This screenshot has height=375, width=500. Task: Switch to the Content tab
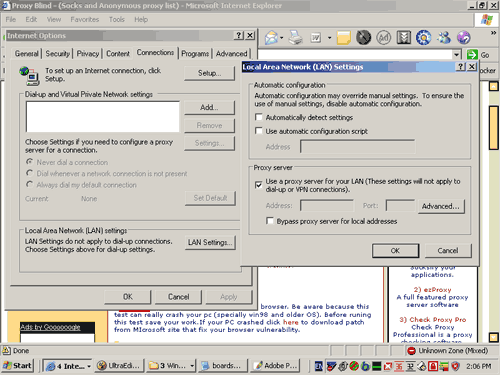tap(118, 53)
